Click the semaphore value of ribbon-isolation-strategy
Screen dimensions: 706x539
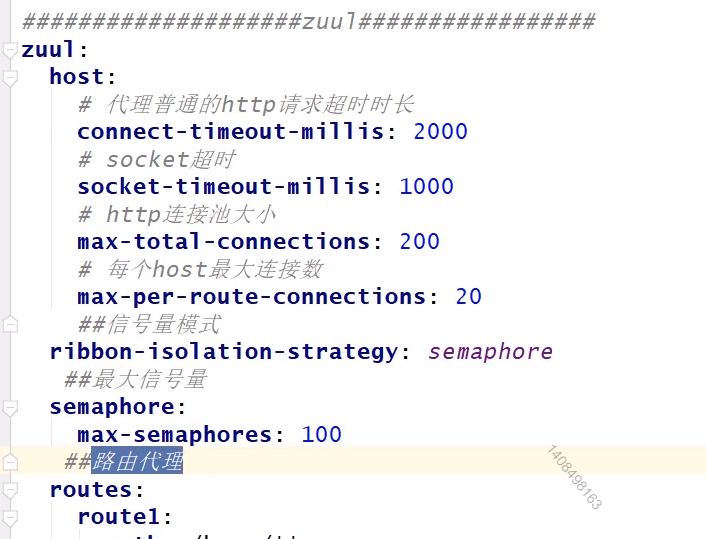pos(490,352)
